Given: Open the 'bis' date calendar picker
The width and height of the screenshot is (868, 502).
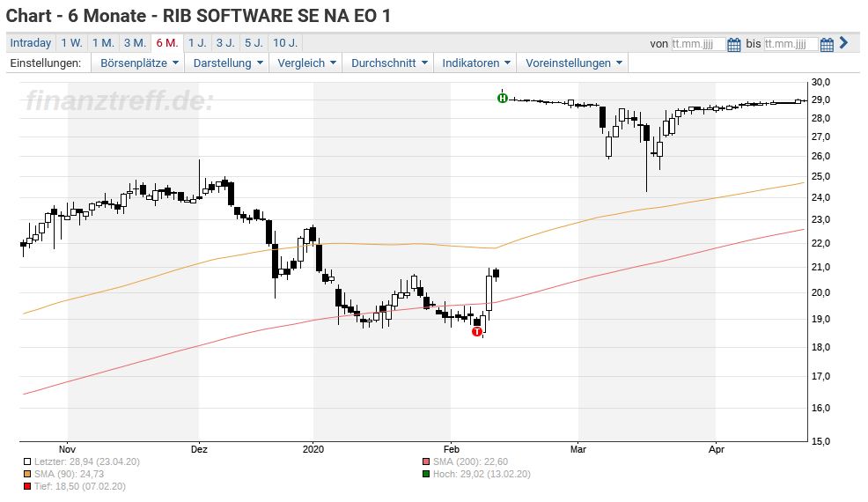Looking at the screenshot, I should [x=827, y=44].
